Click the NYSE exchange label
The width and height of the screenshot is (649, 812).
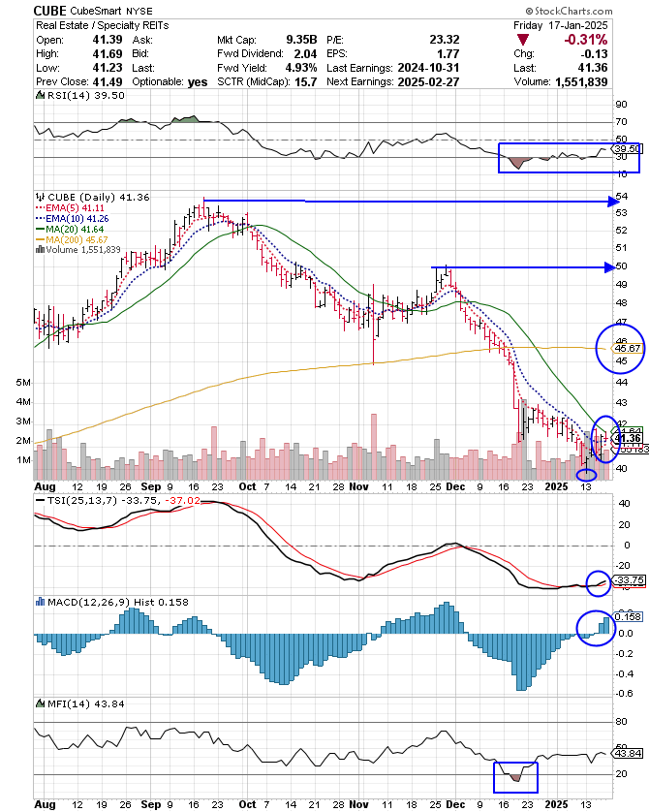tap(139, 12)
